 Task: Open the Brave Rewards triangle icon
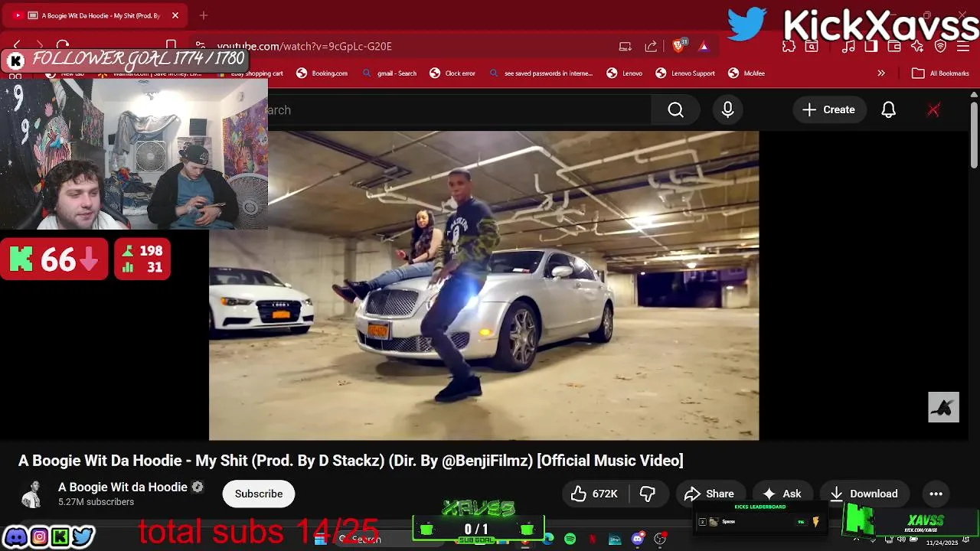(x=704, y=46)
